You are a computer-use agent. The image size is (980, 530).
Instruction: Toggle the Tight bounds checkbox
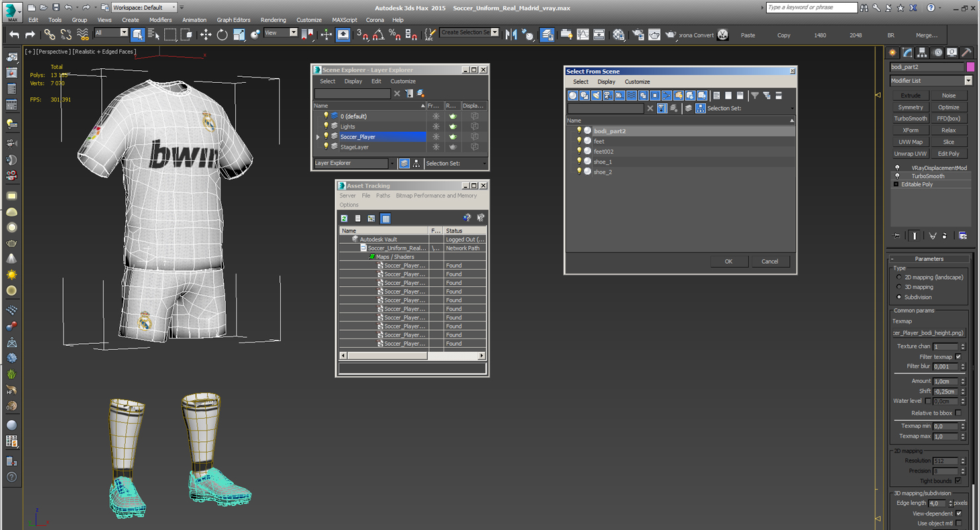click(958, 481)
